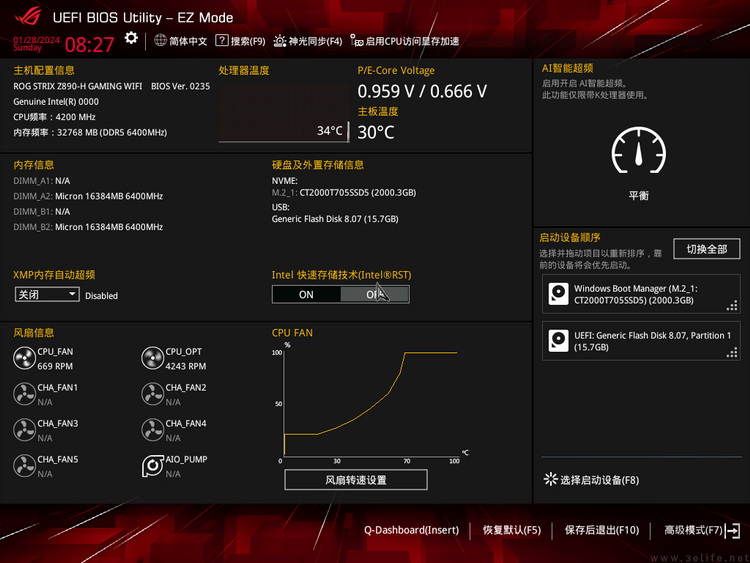The image size is (750, 563).
Task: Click the 669 RPM CPU_FAN value
Action: click(55, 366)
